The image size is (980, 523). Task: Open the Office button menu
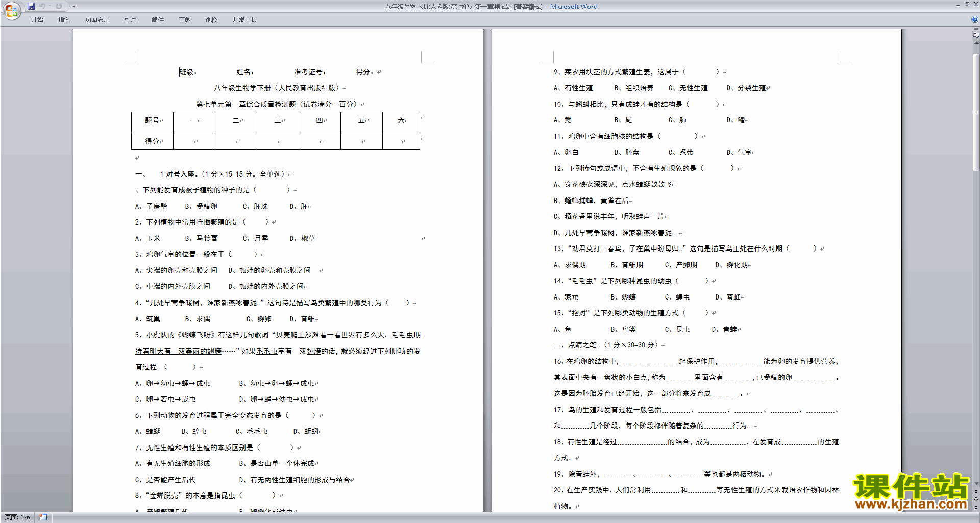coord(11,11)
